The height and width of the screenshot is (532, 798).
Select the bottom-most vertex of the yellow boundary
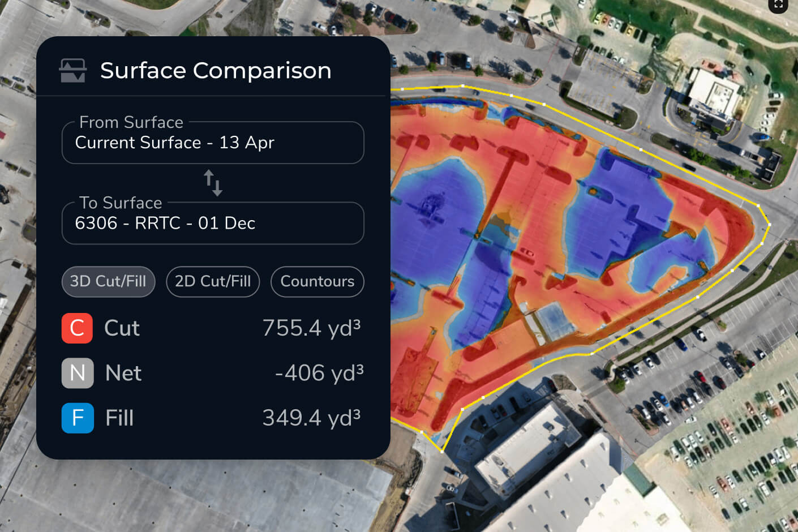(442, 451)
